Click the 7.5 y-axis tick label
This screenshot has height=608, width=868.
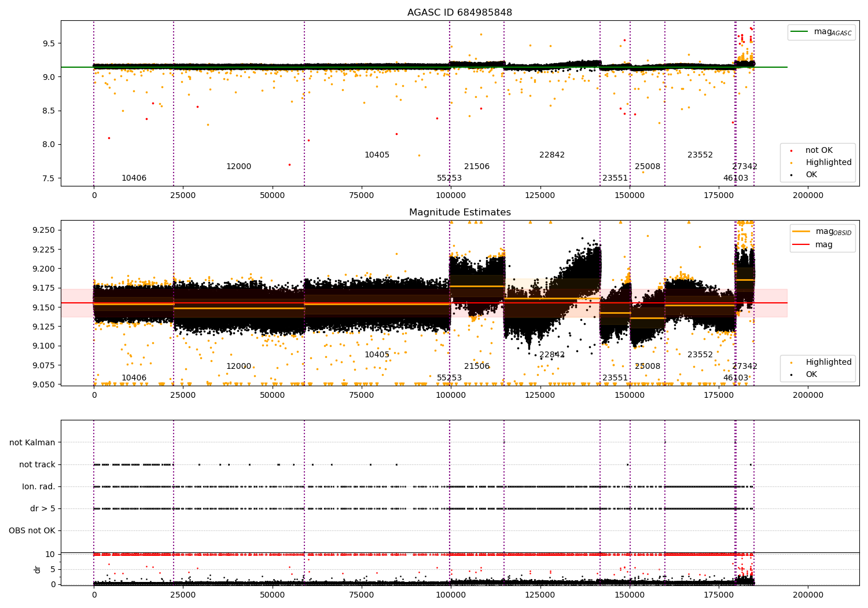coord(48,178)
